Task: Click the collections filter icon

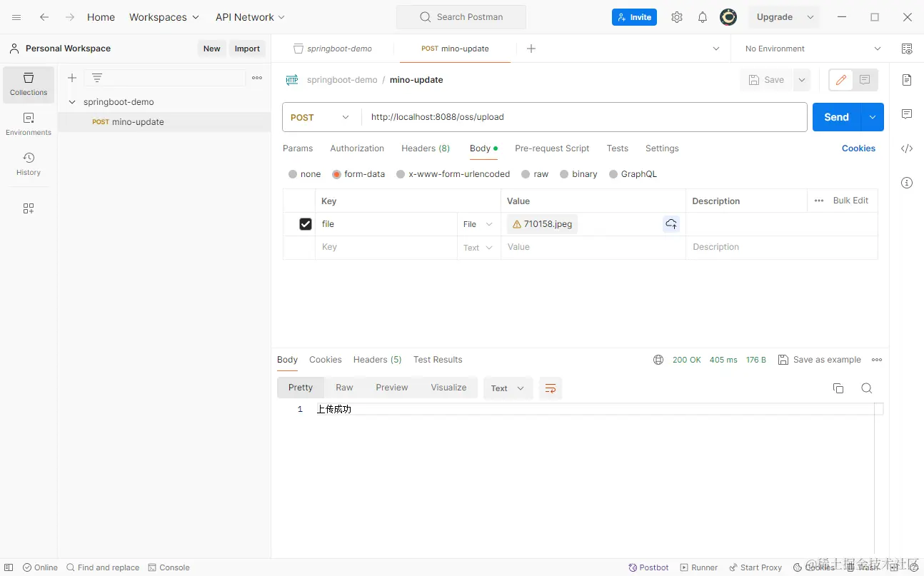Action: [97, 78]
